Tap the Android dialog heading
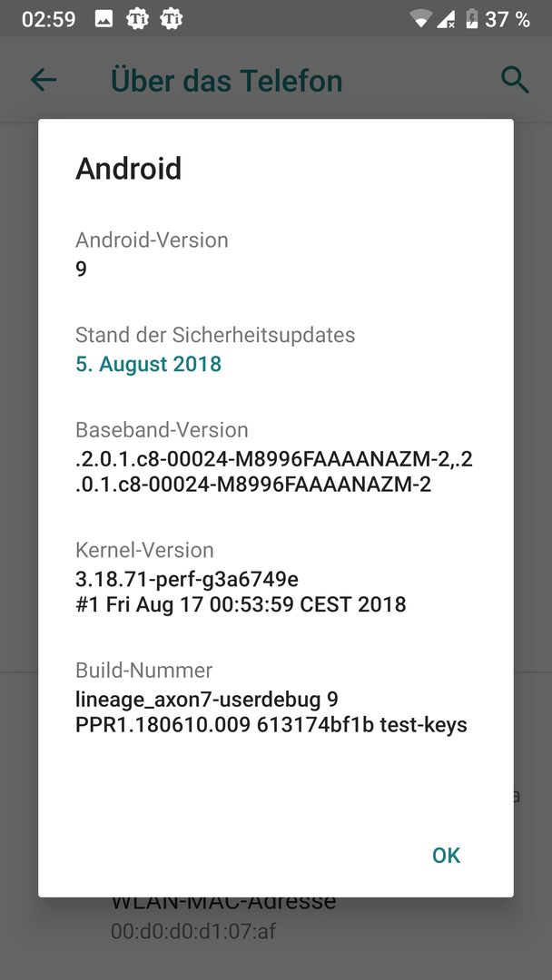Screen dimensions: 552x980 click(x=128, y=169)
